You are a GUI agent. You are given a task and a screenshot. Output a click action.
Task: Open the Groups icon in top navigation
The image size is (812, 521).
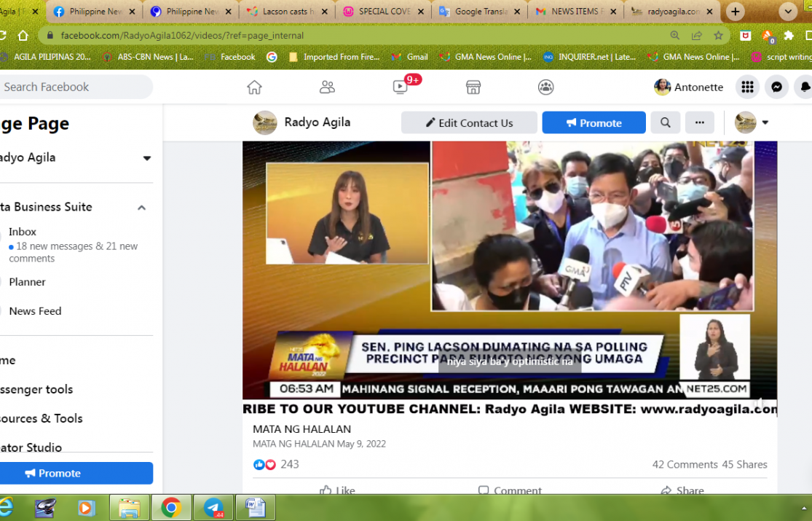[x=545, y=87]
